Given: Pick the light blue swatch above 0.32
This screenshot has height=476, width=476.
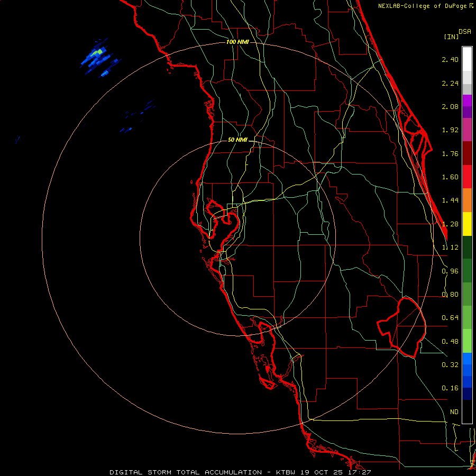Looking at the screenshot, I should pos(467,359).
